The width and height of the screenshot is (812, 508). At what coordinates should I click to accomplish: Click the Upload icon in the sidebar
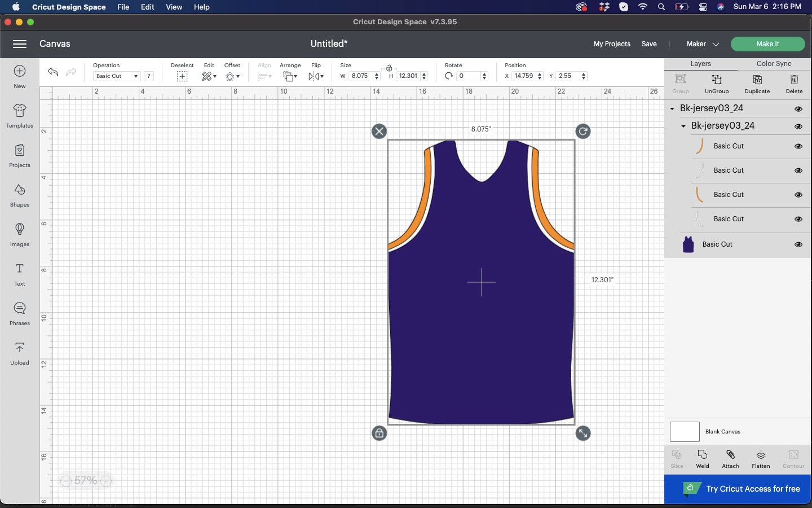tap(19, 353)
